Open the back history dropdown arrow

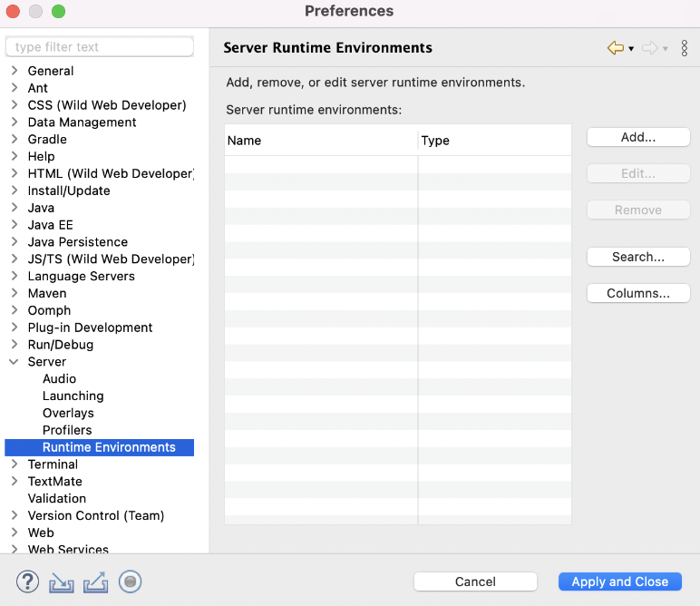631,49
